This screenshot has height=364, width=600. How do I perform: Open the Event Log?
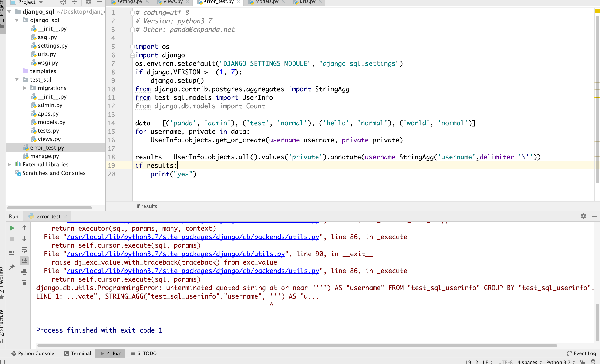click(582, 353)
